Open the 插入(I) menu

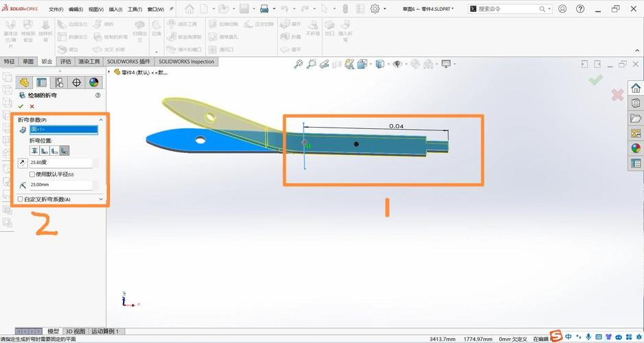115,9
